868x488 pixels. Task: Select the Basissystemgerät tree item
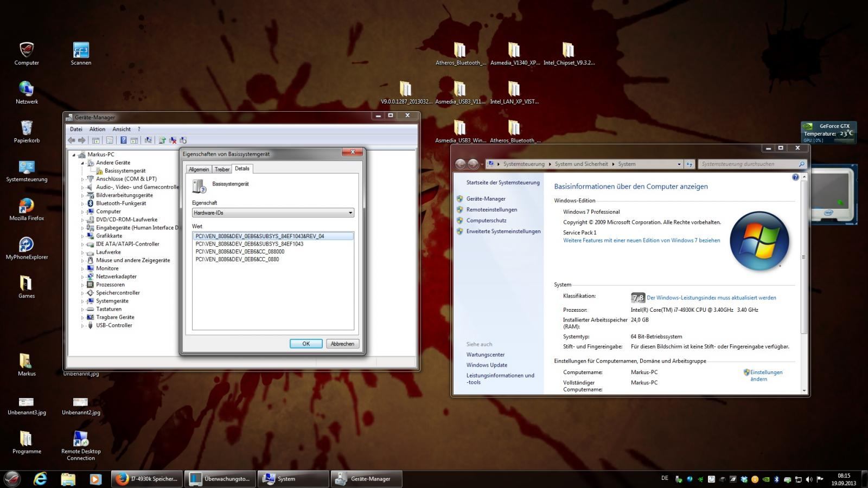(125, 171)
